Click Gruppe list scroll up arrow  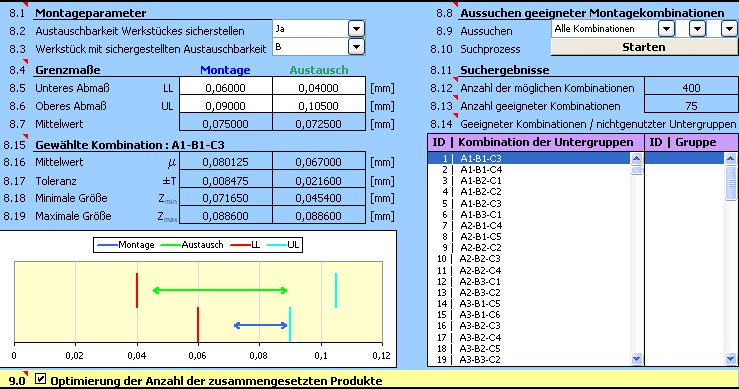731,158
